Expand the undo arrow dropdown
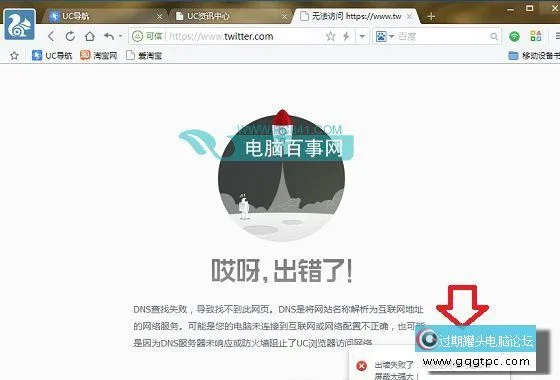 click(120, 36)
